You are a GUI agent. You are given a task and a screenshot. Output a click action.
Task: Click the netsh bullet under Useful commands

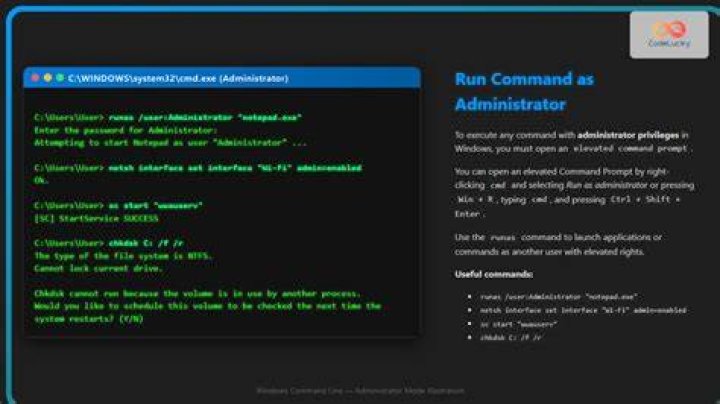(583, 310)
